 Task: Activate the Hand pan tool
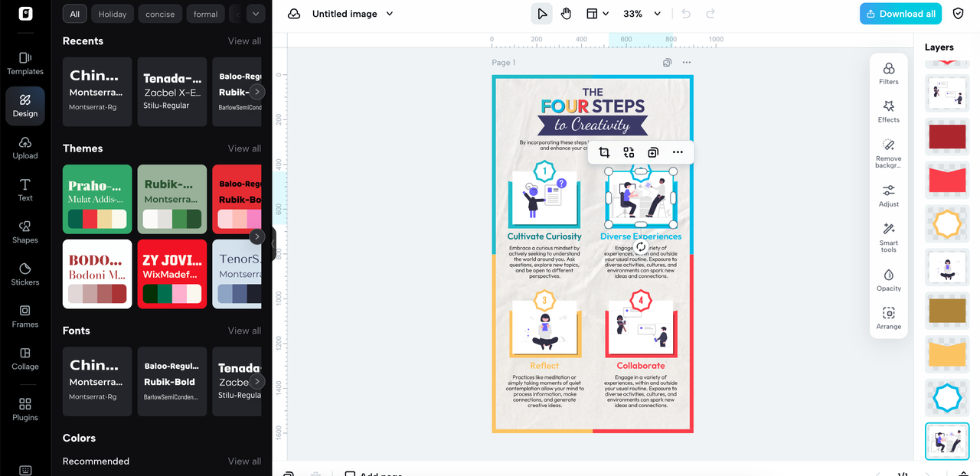(566, 13)
